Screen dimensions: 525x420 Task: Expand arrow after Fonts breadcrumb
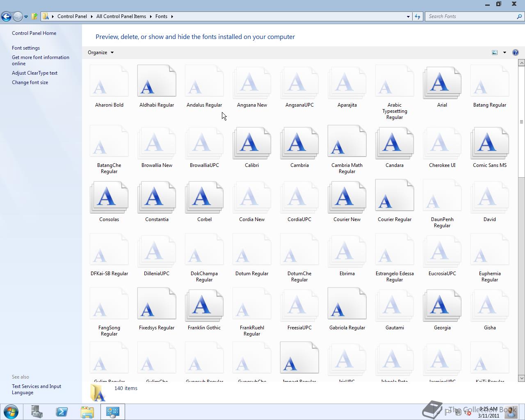(x=172, y=16)
